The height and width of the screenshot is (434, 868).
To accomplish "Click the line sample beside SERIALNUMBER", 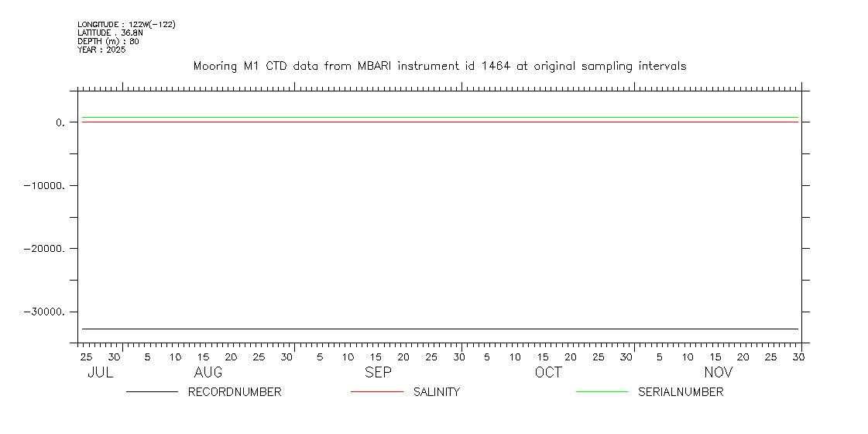I will coord(602,392).
